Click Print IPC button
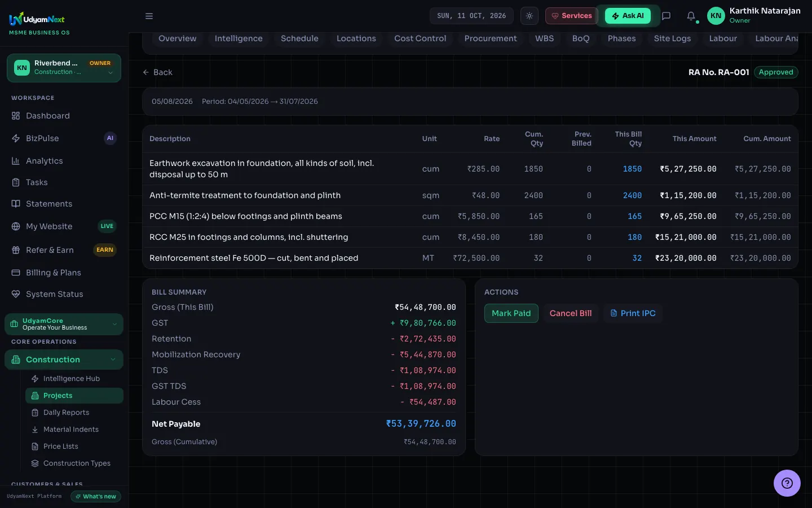812x508 pixels. tap(633, 313)
